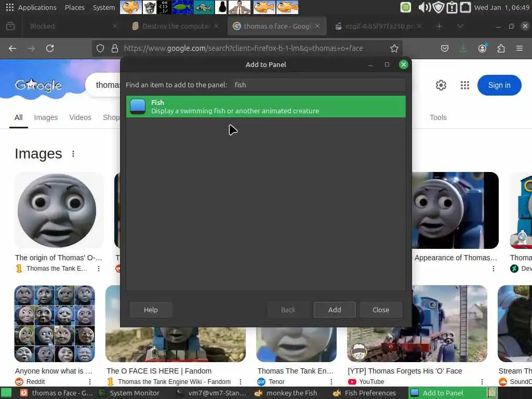Open three-dot menu for the Reddit result
Screen dimensions: 532x399
(x=90, y=382)
